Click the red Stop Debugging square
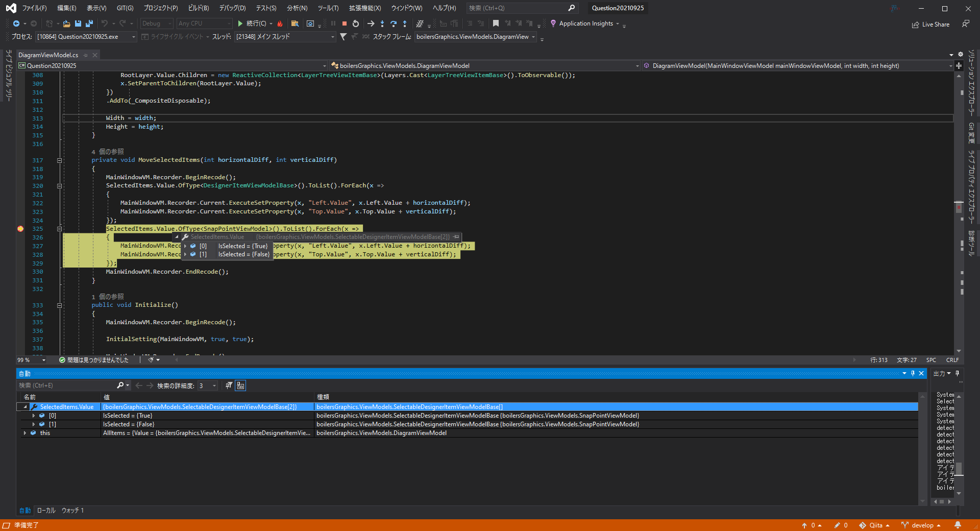This screenshot has width=980, height=531. click(345, 23)
